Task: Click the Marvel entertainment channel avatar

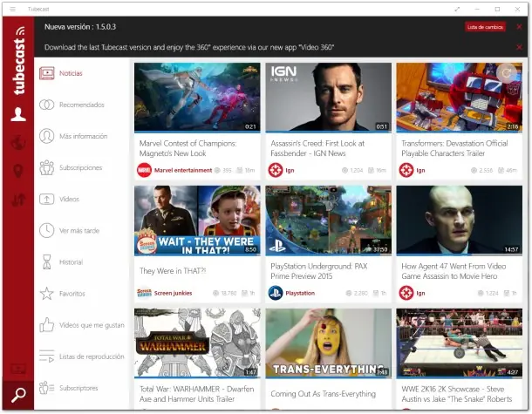Action: (x=144, y=170)
